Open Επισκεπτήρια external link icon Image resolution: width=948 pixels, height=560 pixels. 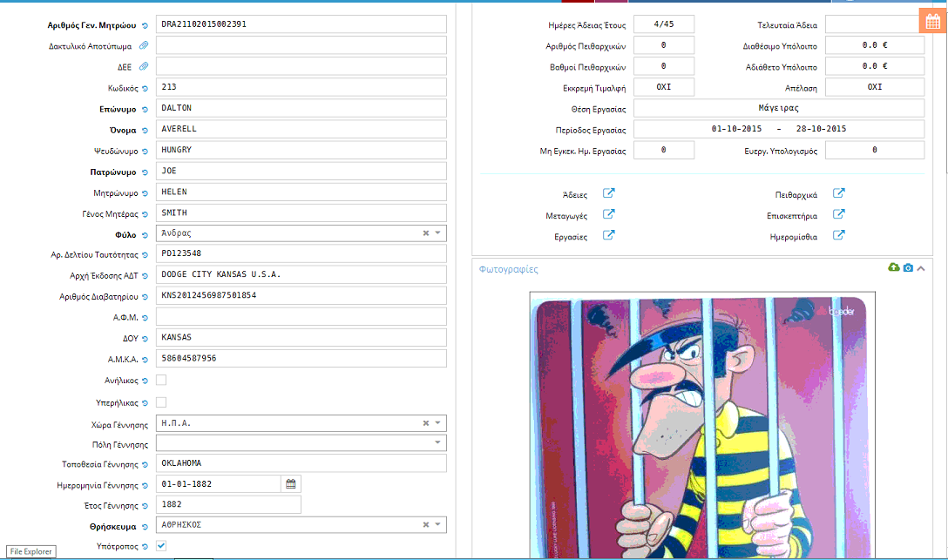(838, 214)
